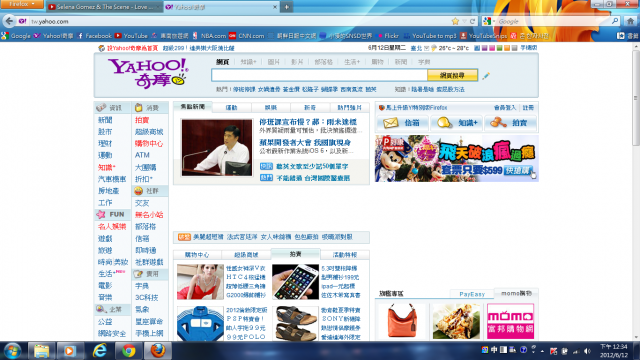The width and height of the screenshot is (640, 360).
Task: Pick the orange page theme swatch
Action: 507,48
